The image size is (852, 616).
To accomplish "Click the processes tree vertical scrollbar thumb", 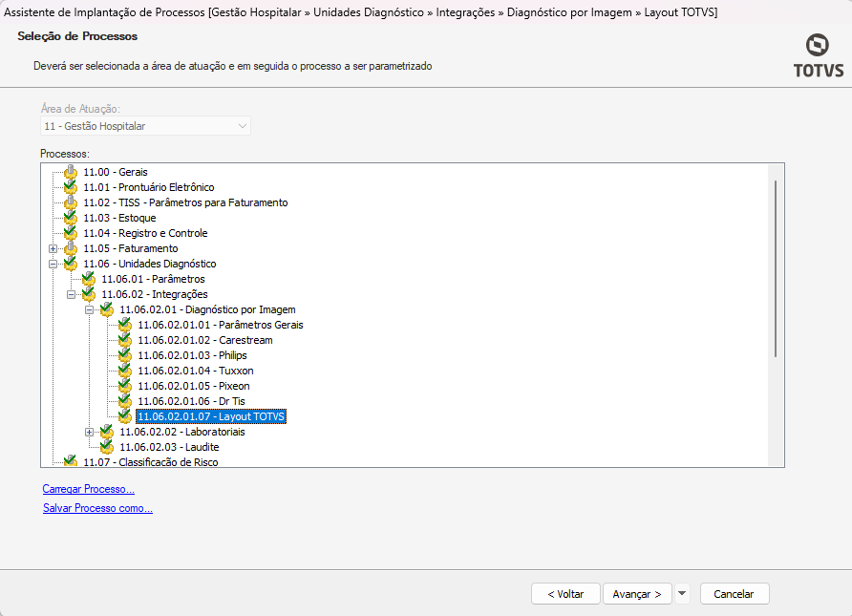I will pyautogui.click(x=776, y=269).
